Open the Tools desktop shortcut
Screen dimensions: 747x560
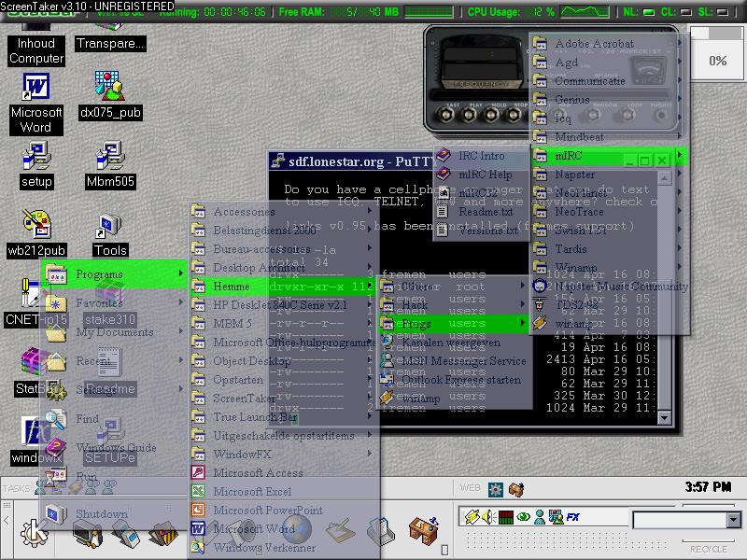point(110,234)
